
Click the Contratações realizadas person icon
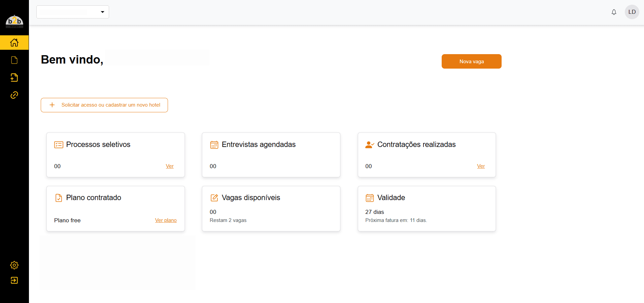tap(370, 145)
